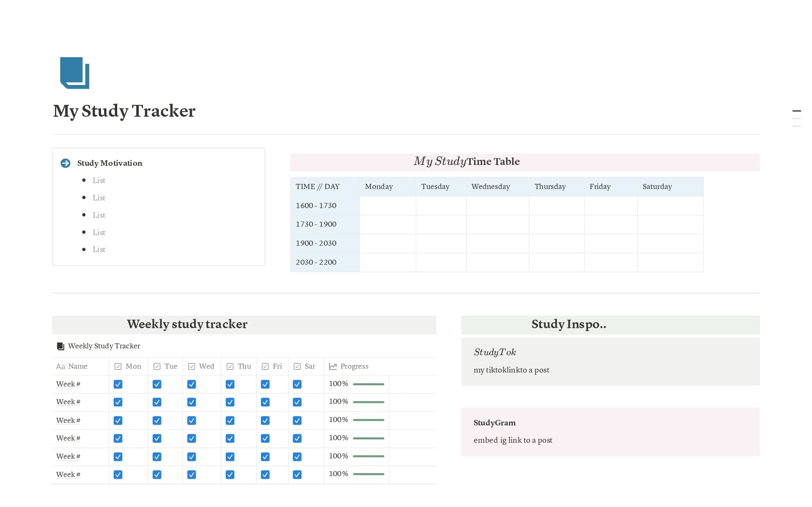The image size is (812, 507).
Task: Click the '1730 - 1900' time slot cell
Action: pos(325,225)
